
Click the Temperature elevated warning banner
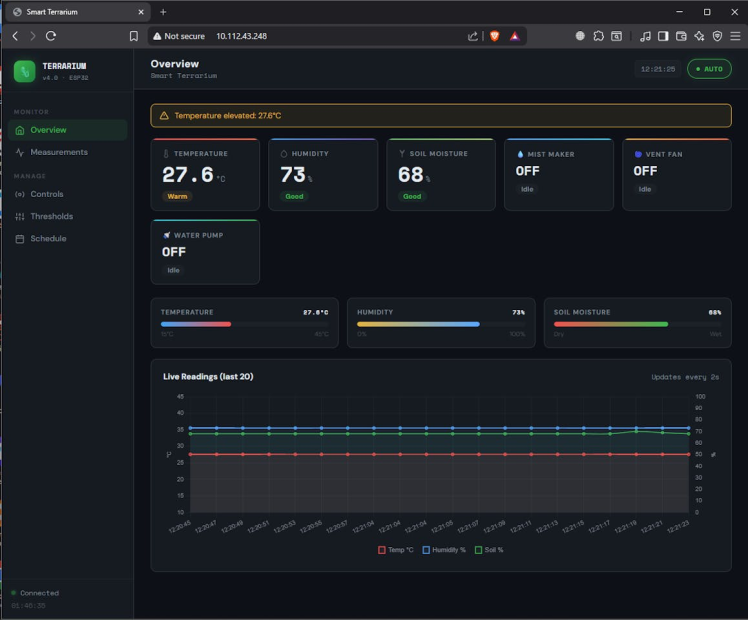tap(441, 116)
